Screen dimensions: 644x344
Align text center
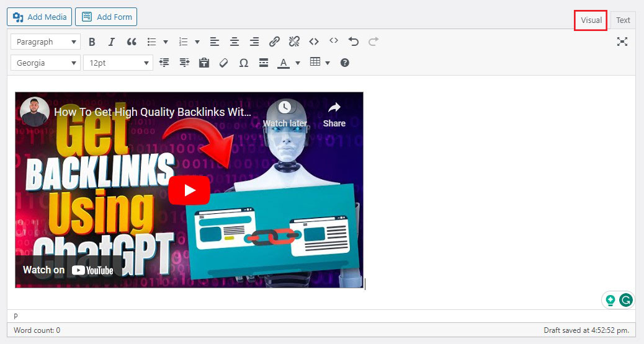click(x=235, y=42)
